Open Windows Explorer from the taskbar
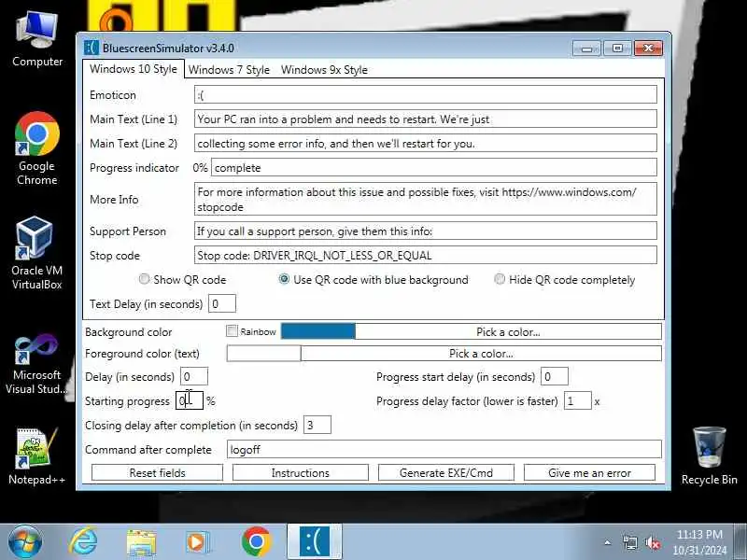The width and height of the screenshot is (747, 560). tap(141, 543)
